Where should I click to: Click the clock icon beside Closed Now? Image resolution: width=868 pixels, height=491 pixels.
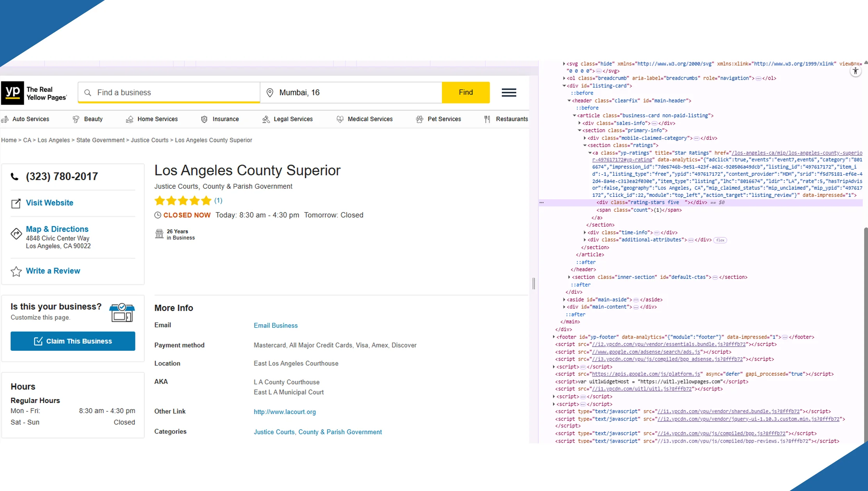click(158, 215)
